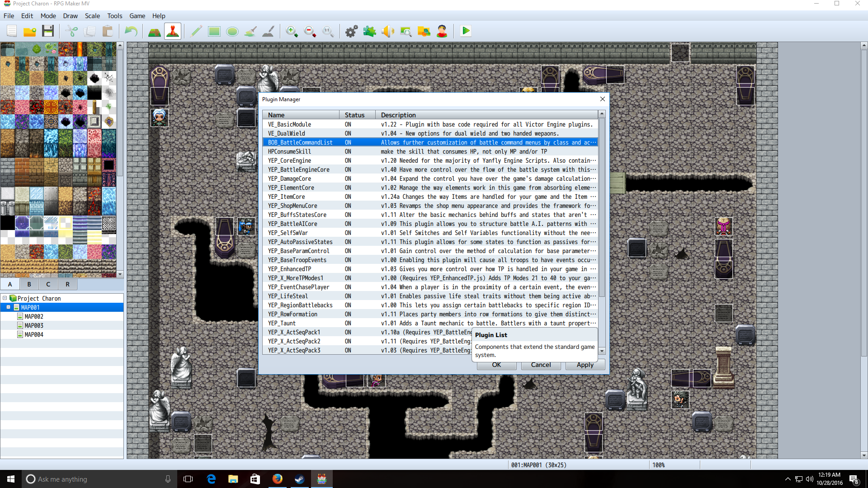
Task: Create a new project from toolbar
Action: click(x=12, y=31)
